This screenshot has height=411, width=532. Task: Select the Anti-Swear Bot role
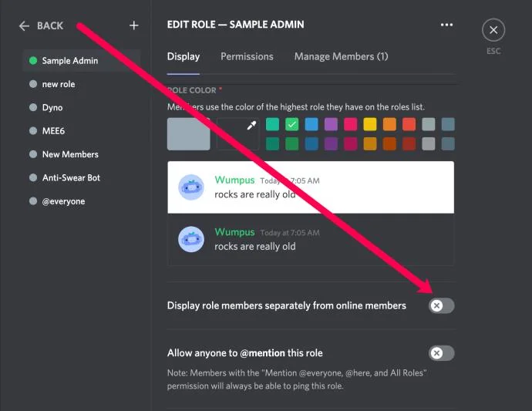(82, 177)
